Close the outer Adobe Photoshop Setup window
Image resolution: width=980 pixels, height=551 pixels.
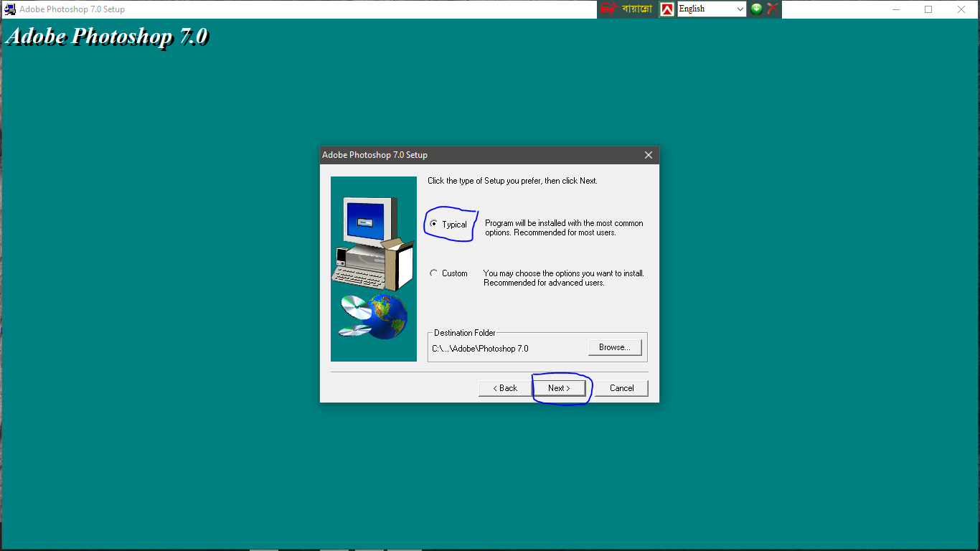point(961,9)
